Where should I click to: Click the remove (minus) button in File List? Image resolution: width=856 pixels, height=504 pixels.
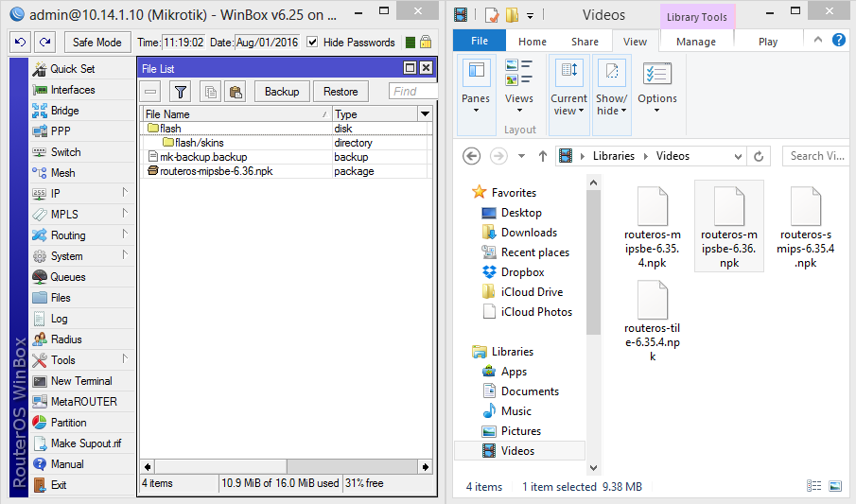150,92
